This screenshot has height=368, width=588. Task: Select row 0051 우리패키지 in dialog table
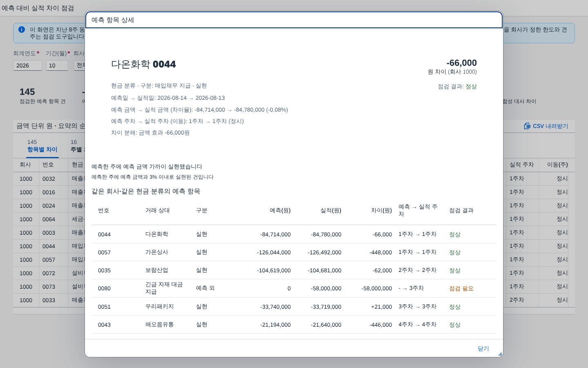click(x=294, y=307)
